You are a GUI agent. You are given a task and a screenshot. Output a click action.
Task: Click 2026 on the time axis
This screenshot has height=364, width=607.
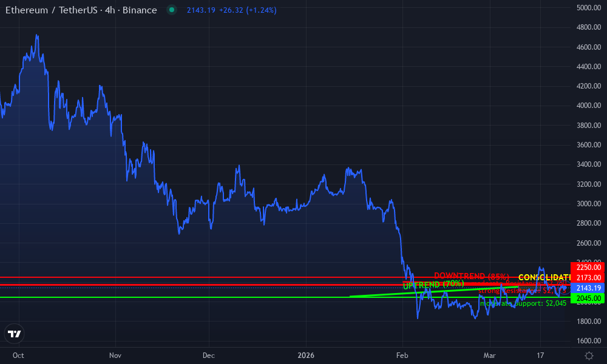(306, 356)
